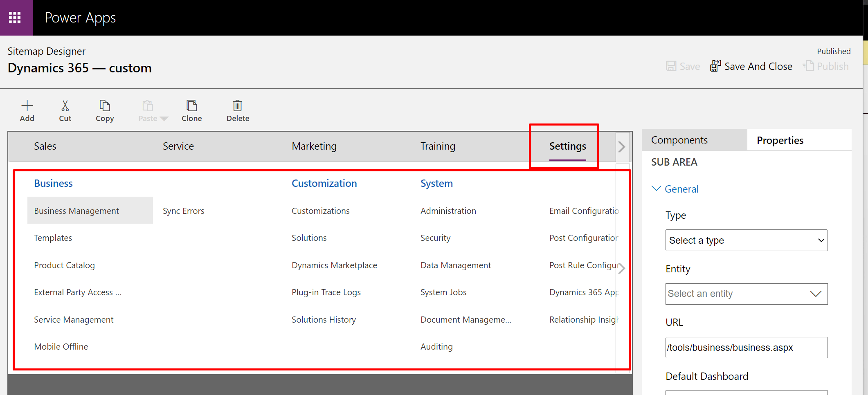This screenshot has width=868, height=395.
Task: Select the Document Management subarea
Action: click(x=466, y=320)
